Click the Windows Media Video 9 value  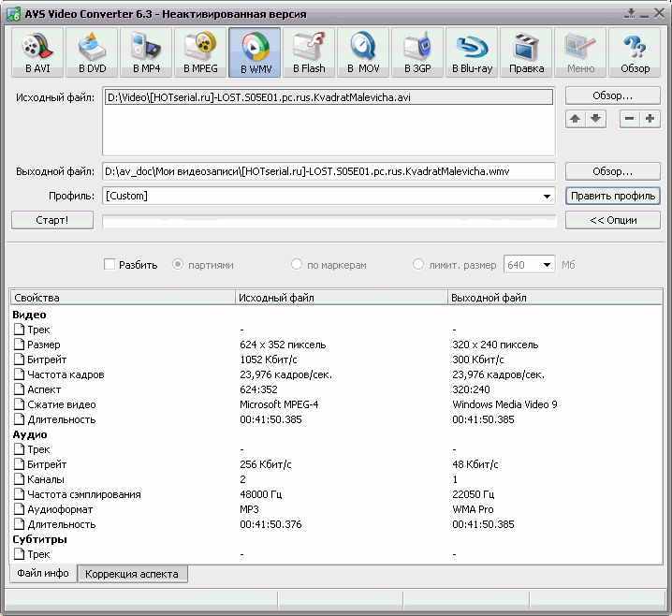click(x=504, y=404)
